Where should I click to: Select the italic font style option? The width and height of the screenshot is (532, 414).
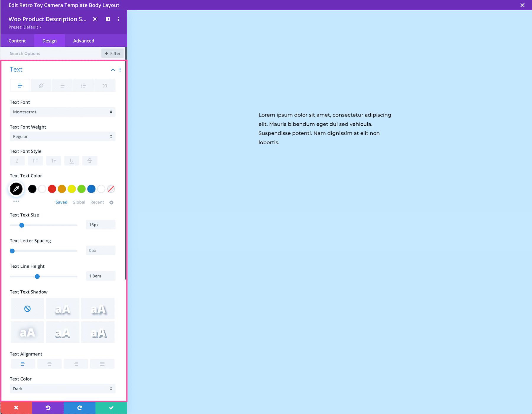pos(17,161)
